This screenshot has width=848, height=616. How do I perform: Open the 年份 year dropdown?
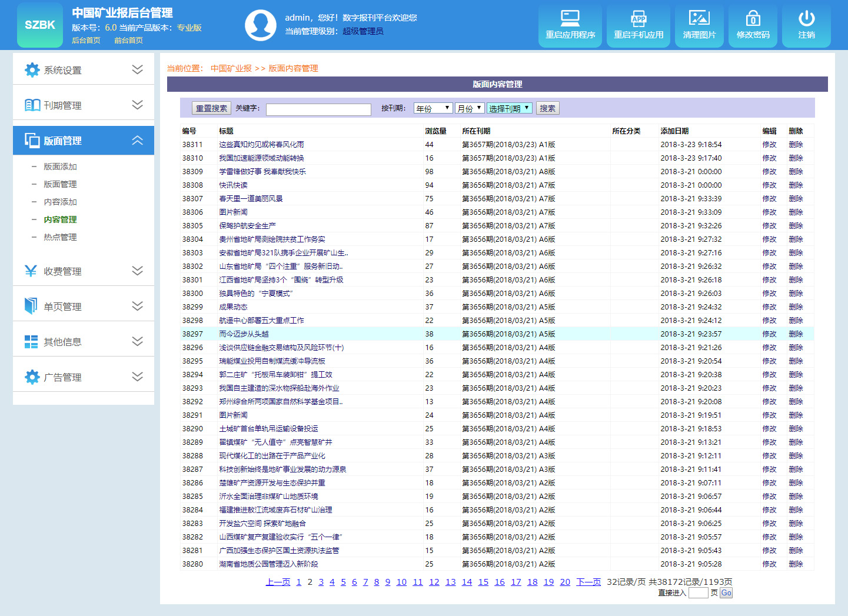coord(433,108)
